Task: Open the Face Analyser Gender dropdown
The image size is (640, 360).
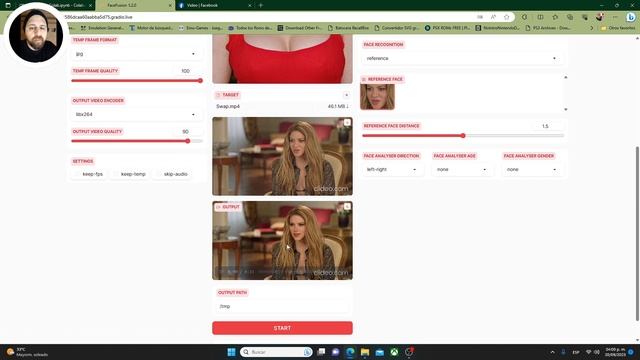Action: point(532,169)
